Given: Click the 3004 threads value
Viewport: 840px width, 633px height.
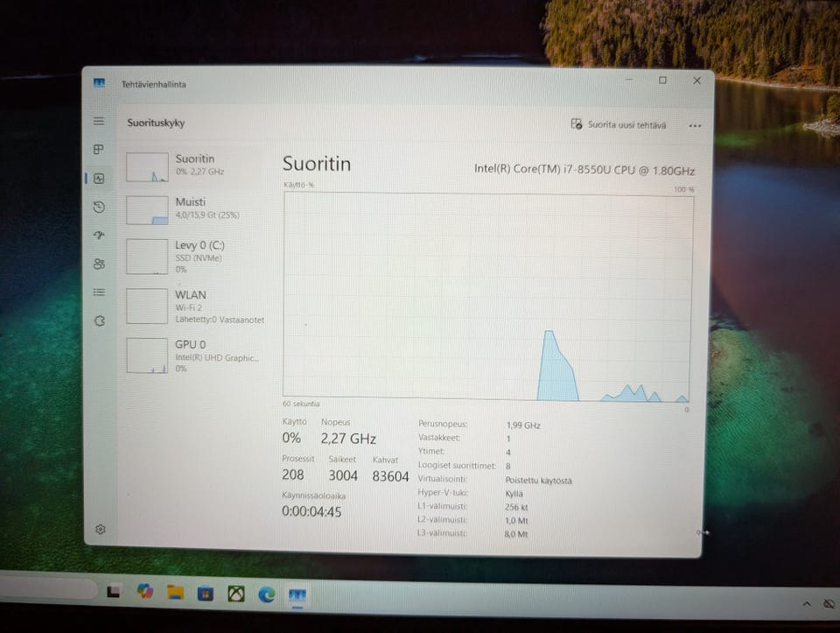Looking at the screenshot, I should click(x=343, y=475).
